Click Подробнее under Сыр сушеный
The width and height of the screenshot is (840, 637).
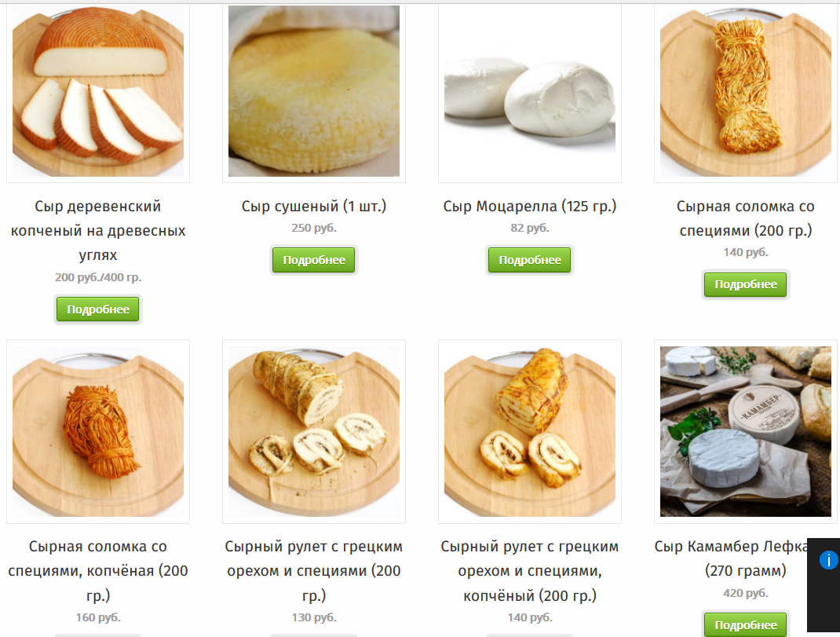[x=314, y=260]
